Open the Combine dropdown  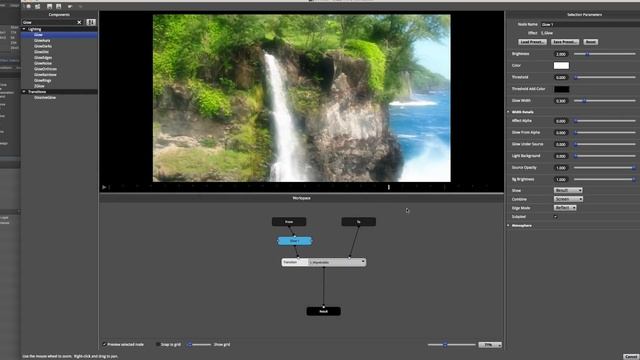click(x=568, y=199)
